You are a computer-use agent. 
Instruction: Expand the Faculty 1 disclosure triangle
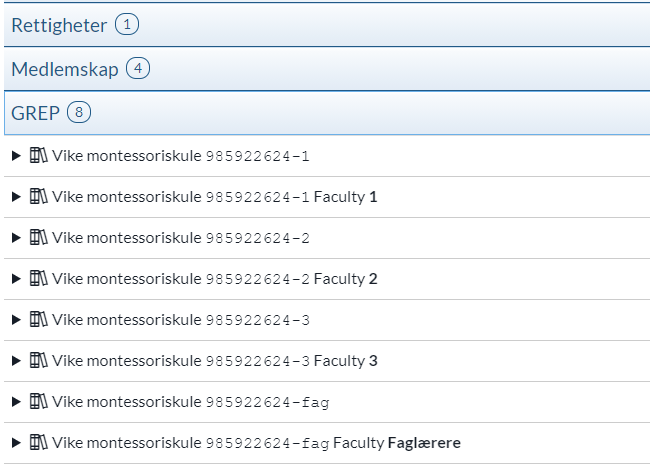15,197
